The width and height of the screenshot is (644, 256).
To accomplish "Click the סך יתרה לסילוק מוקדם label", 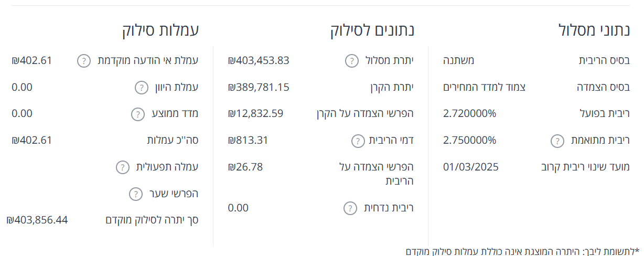I will click(x=152, y=220).
